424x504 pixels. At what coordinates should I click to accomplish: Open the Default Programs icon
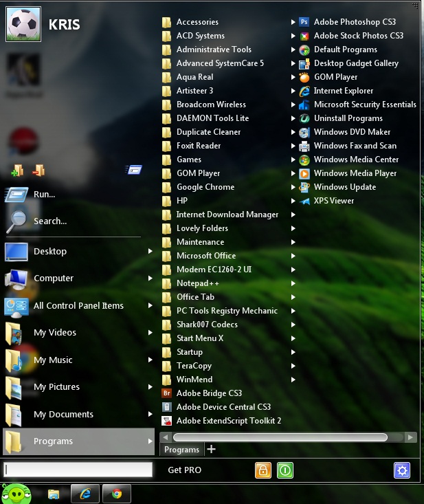pos(304,50)
